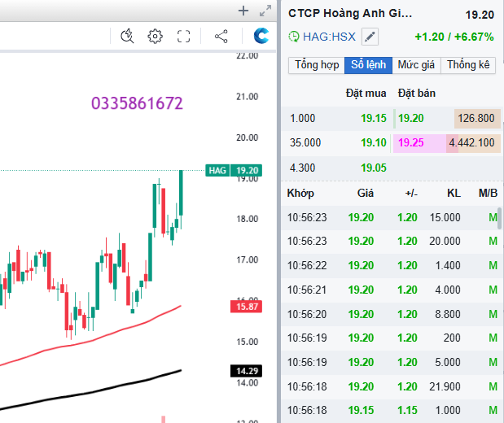The height and width of the screenshot is (423, 504).
Task: Click the CTCP Hoàng Anh Gi... company name
Action: pyautogui.click(x=350, y=14)
